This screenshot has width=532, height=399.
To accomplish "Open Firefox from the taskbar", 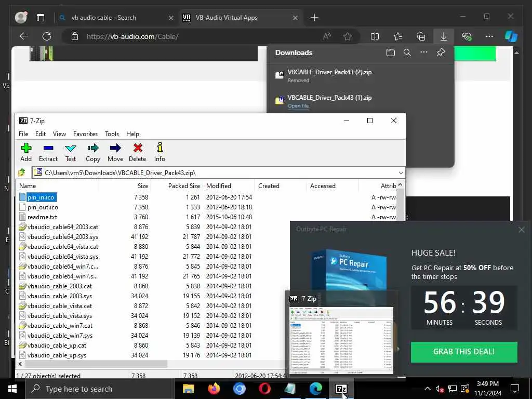I will [214, 389].
